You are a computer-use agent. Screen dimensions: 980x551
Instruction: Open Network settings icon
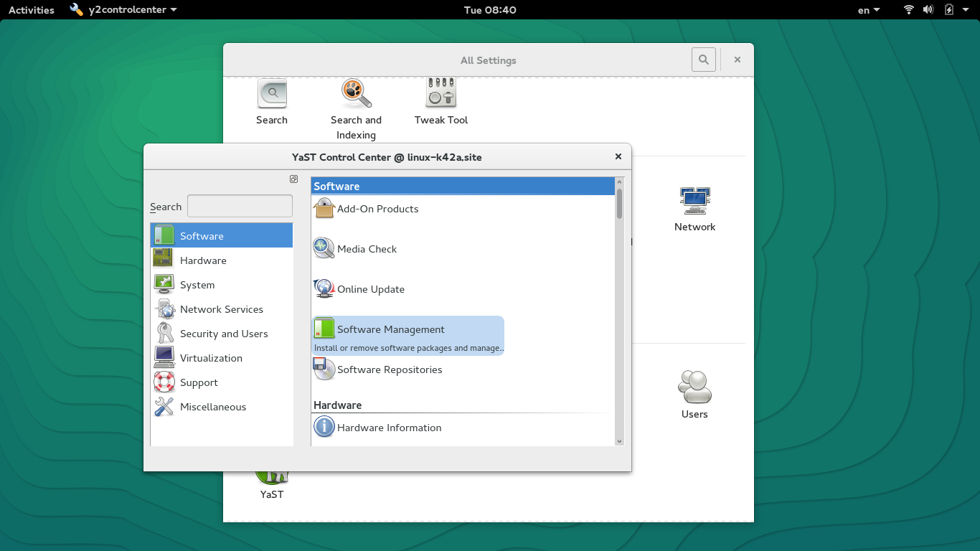[694, 209]
